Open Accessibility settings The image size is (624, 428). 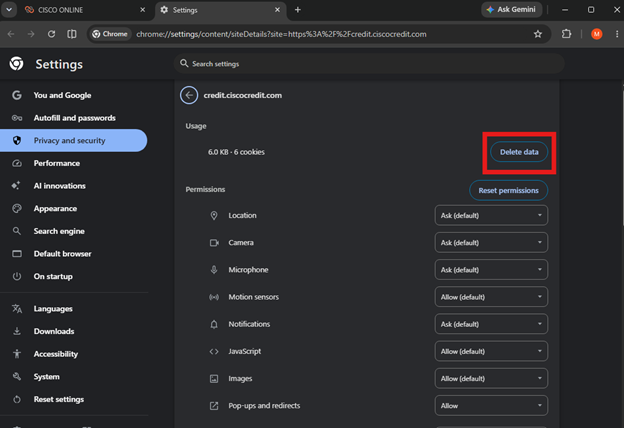pos(74,354)
